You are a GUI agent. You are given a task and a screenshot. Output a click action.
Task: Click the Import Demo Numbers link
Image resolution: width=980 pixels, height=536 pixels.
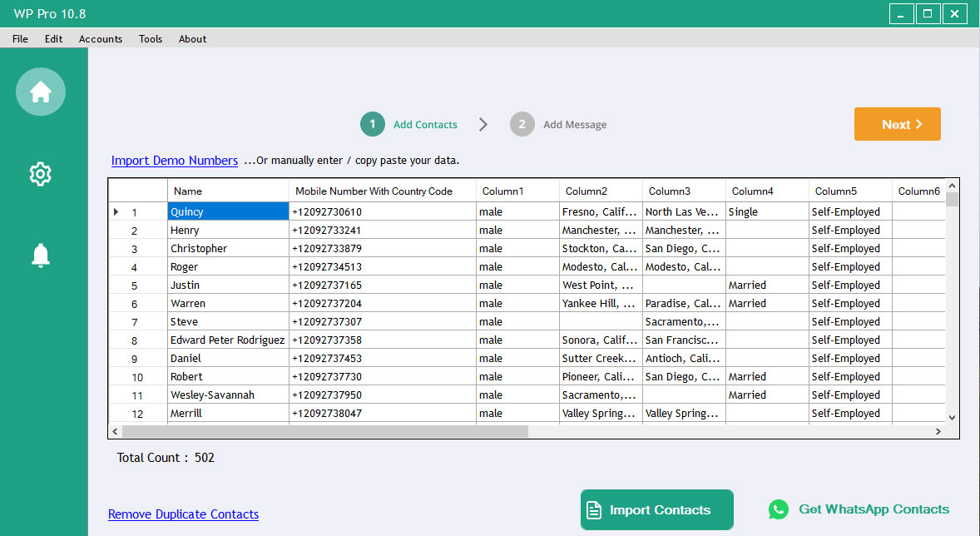(175, 161)
